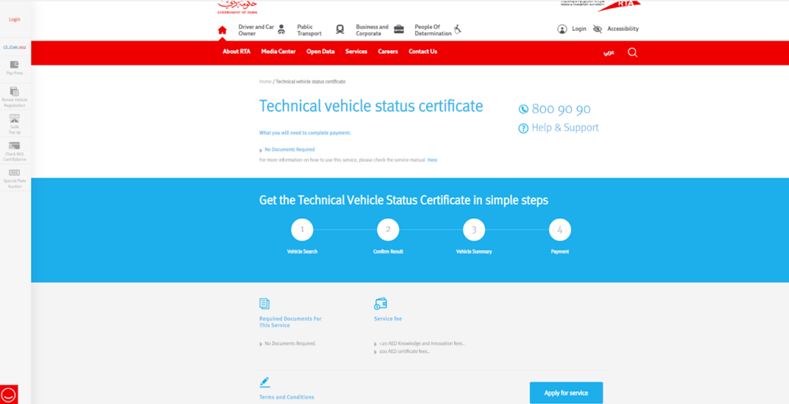Click the Login user icon in header
Image resolution: width=789 pixels, height=404 pixels.
[x=562, y=29]
